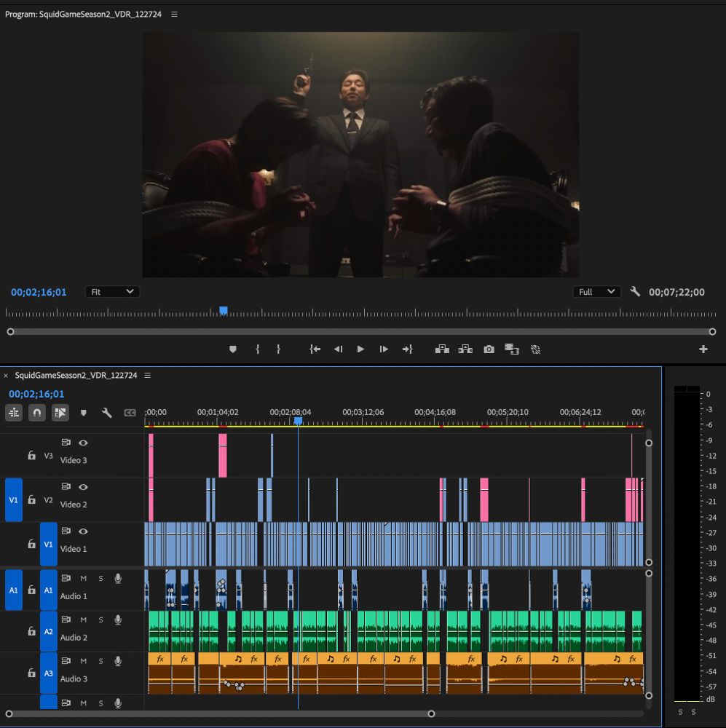The height and width of the screenshot is (728, 726).
Task: Click timeline horizontal zoom scroll bar
Action: (220, 713)
